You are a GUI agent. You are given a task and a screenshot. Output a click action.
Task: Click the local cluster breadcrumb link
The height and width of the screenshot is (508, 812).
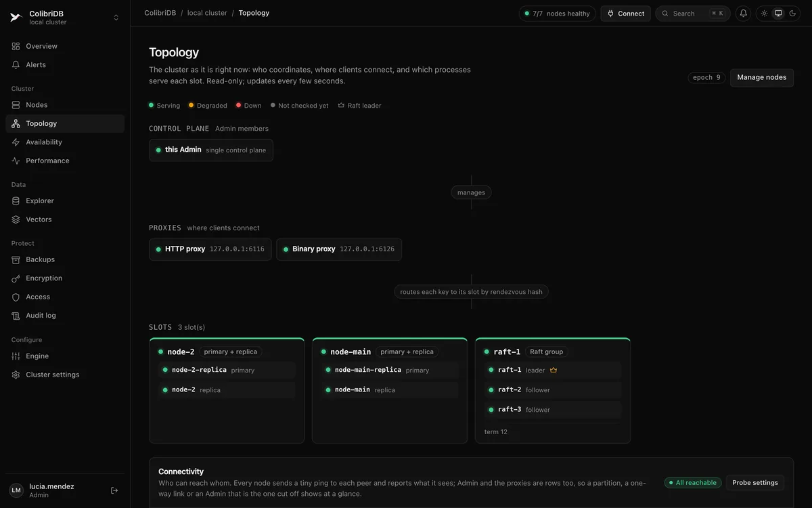click(x=207, y=13)
